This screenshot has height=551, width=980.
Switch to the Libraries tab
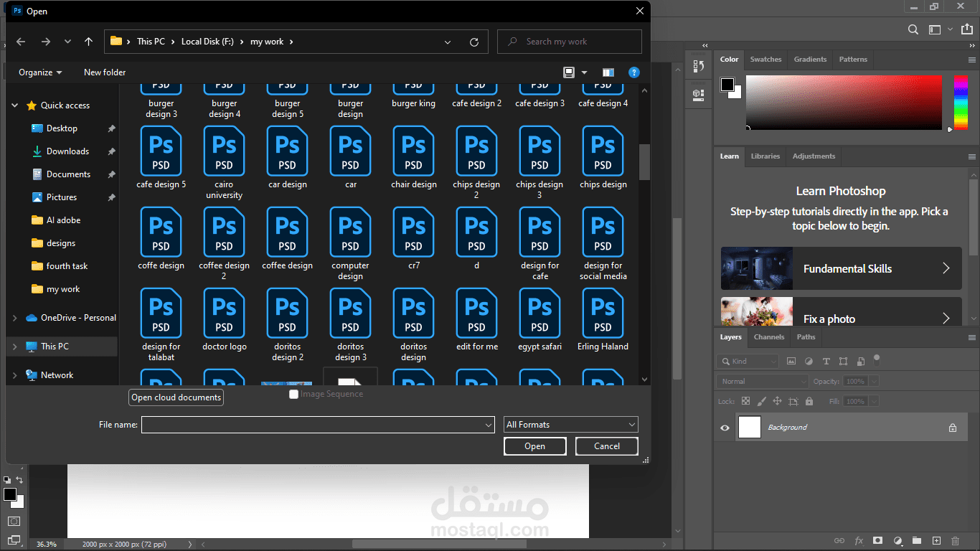pyautogui.click(x=765, y=156)
